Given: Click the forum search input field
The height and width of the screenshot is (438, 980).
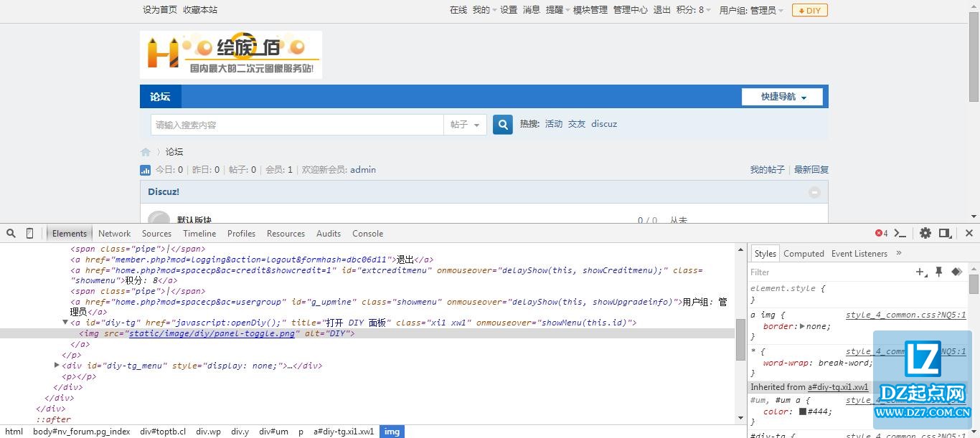Looking at the screenshot, I should pos(297,125).
